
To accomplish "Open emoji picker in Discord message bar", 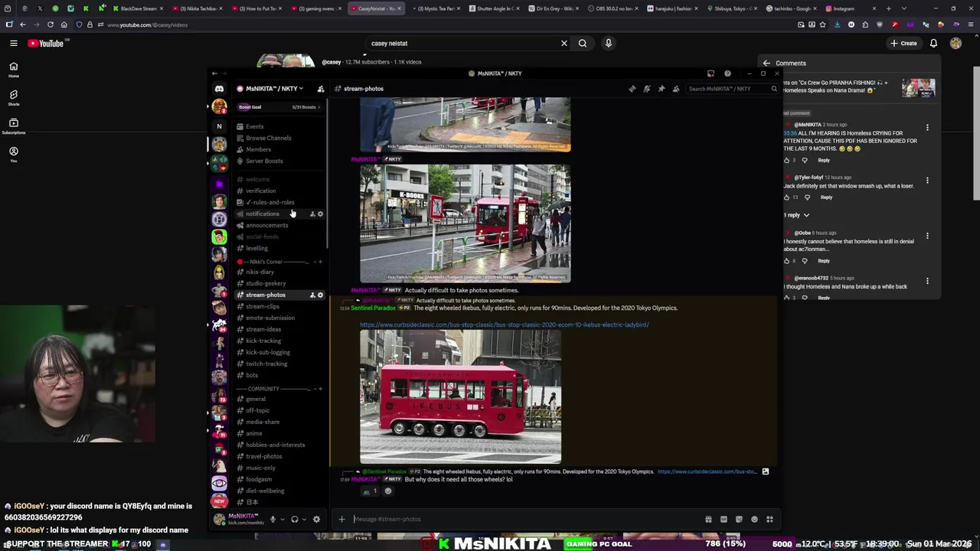I will pos(754,520).
